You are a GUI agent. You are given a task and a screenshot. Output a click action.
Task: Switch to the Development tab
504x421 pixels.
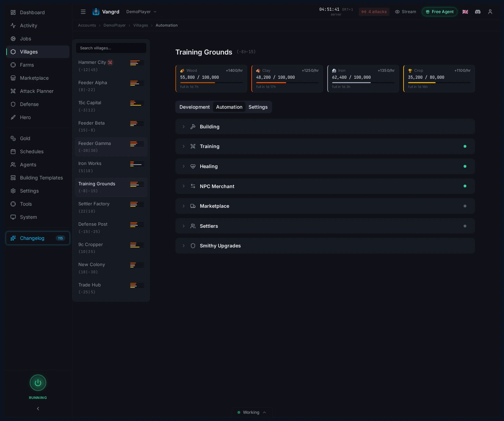[195, 107]
